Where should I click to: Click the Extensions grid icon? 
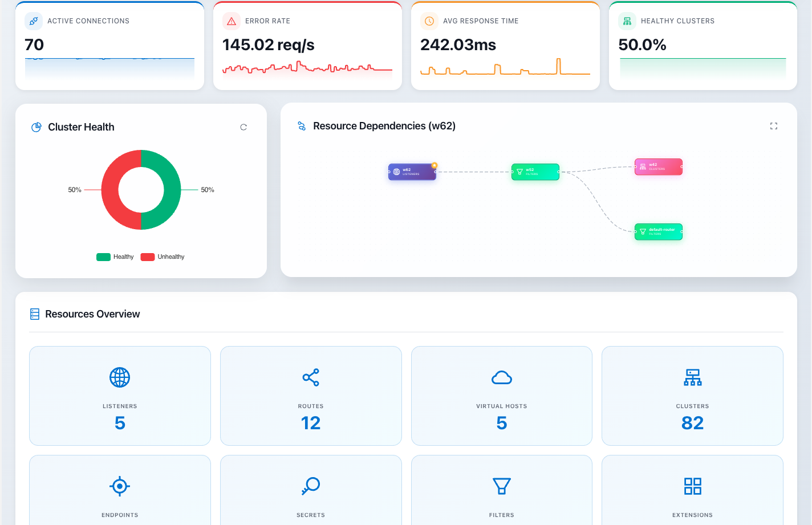(x=692, y=486)
